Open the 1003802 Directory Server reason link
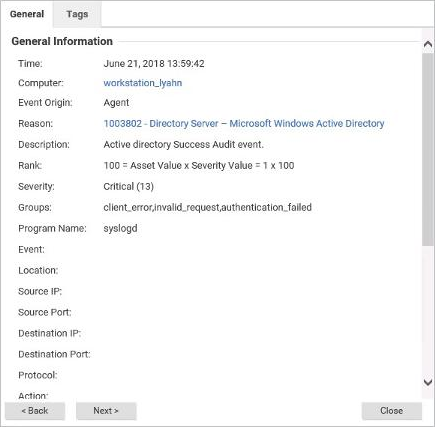Screen dimensions: 435x427 [244, 124]
